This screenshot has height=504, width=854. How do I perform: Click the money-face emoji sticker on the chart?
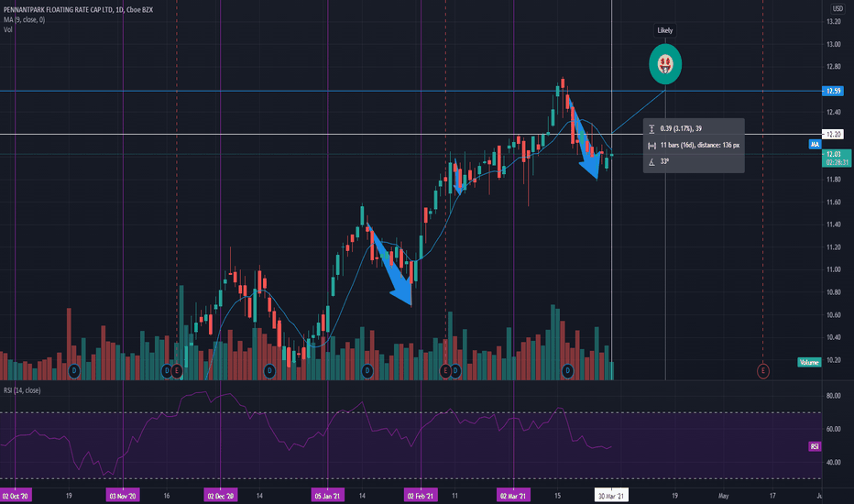click(x=665, y=64)
